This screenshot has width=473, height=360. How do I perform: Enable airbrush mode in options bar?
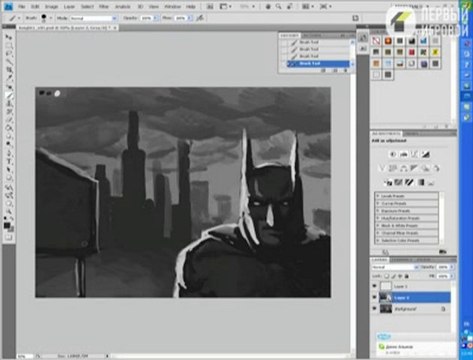(200, 18)
